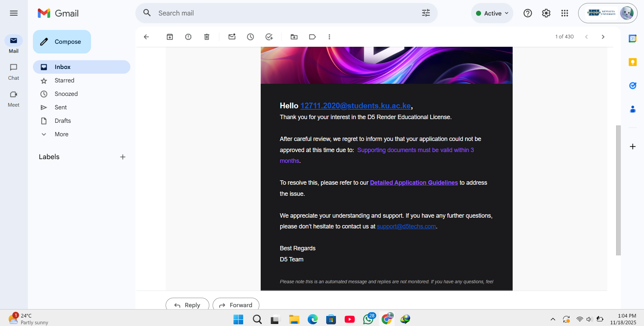Report this email as spam
644x326 pixels.
pos(188,37)
